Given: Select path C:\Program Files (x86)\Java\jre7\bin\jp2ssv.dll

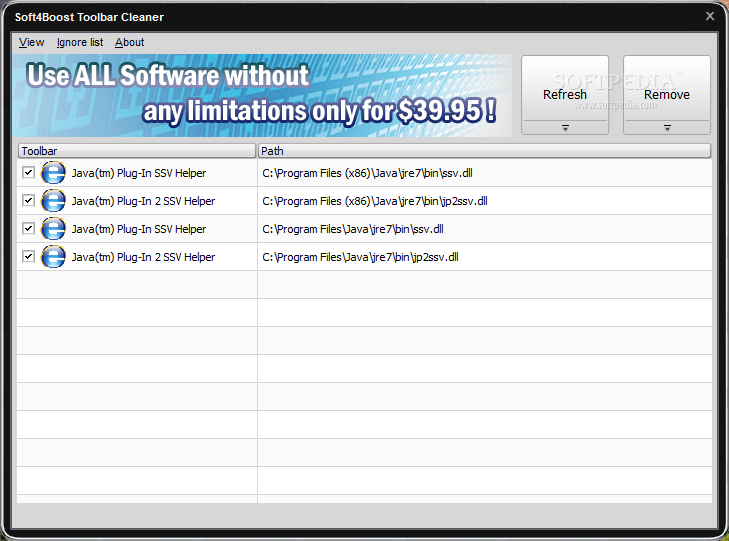Looking at the screenshot, I should [375, 201].
